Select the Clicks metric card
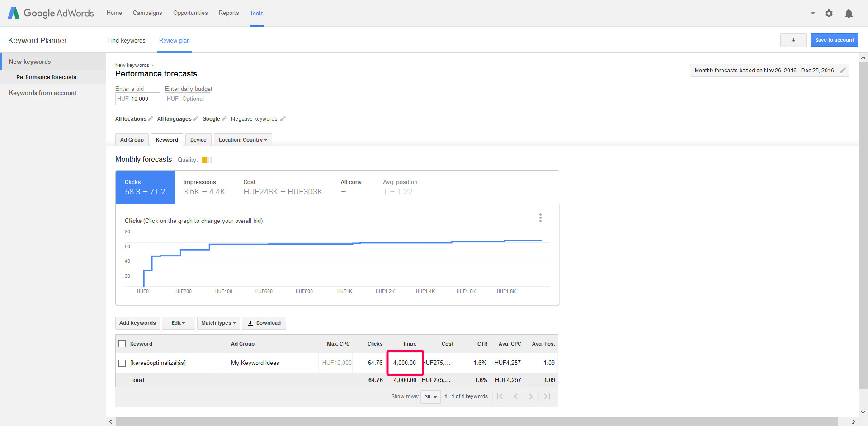Image resolution: width=868 pixels, height=426 pixels. 145,187
